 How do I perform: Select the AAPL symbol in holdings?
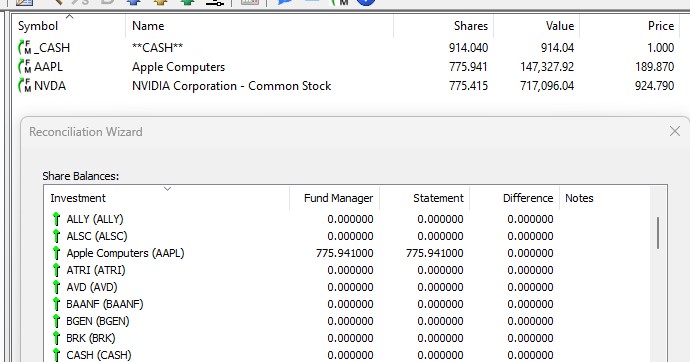click(x=48, y=67)
